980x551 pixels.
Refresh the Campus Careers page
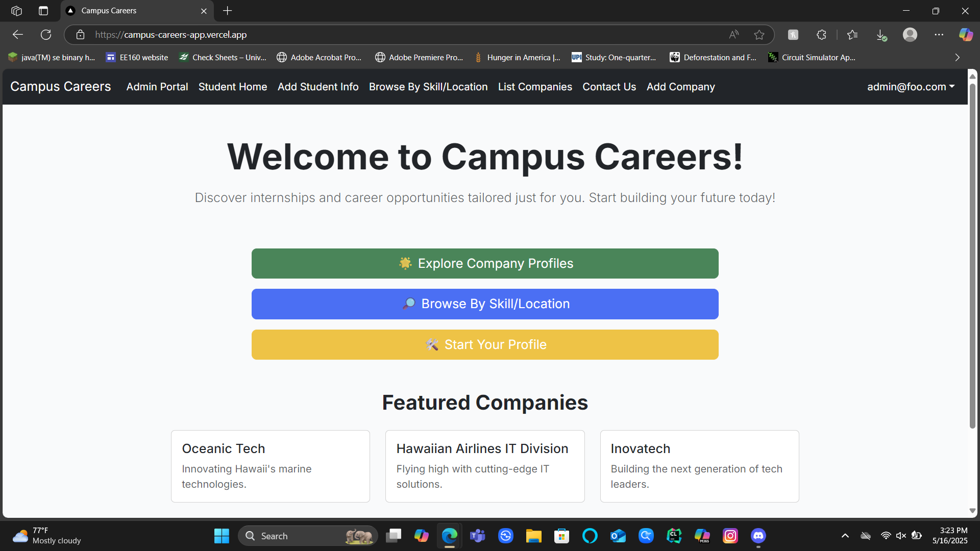coord(46,34)
